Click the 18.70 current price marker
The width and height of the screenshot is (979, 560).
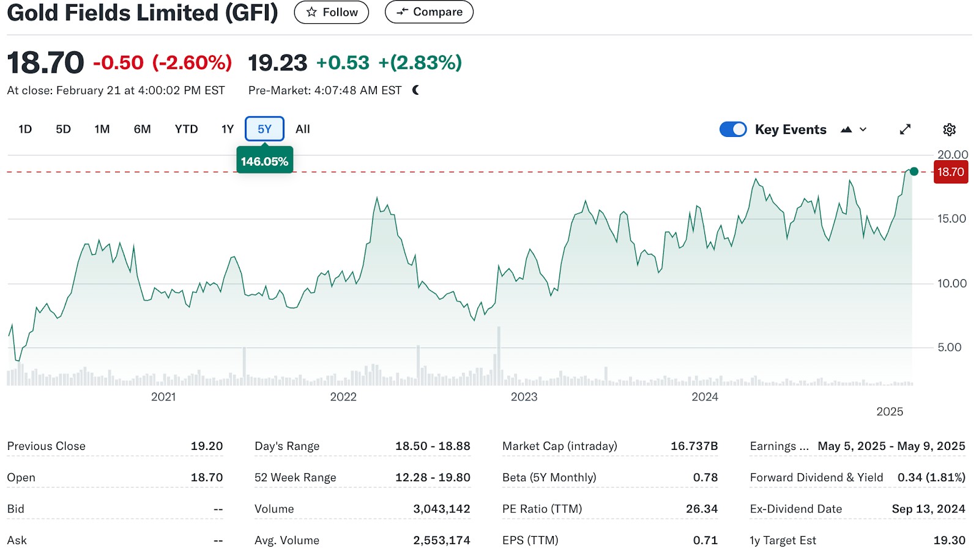pos(951,172)
